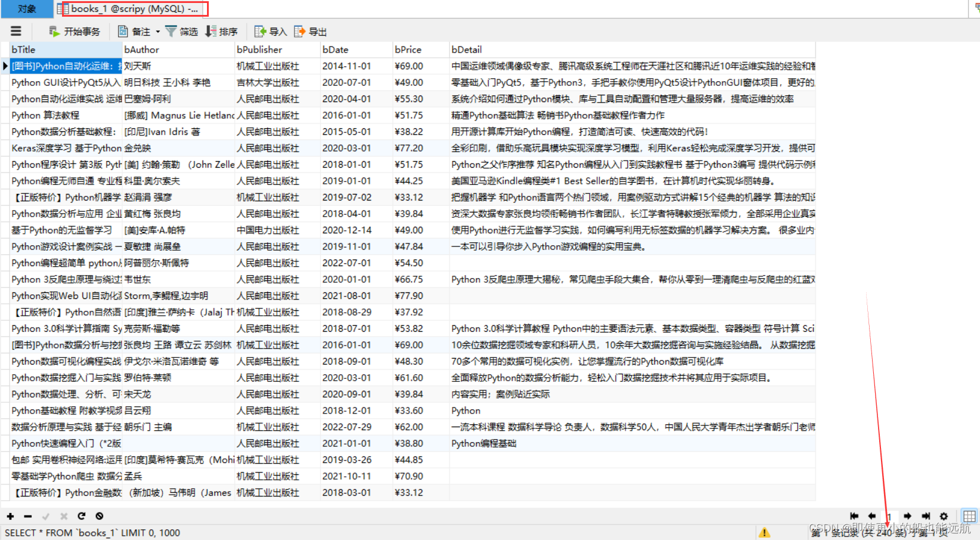Click the bDate column header
This screenshot has height=540, width=980.
click(x=356, y=50)
